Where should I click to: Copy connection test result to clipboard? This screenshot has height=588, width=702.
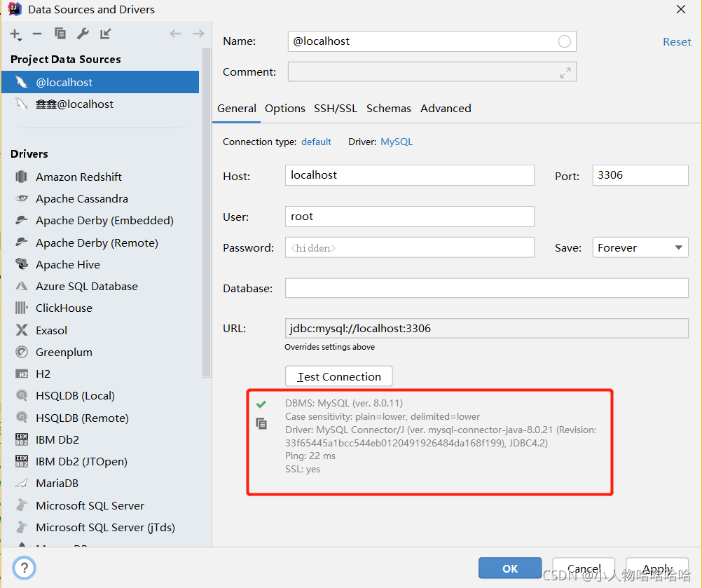(x=261, y=423)
